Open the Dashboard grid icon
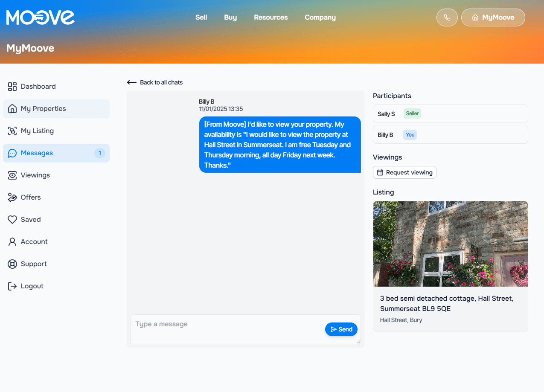 pos(12,87)
